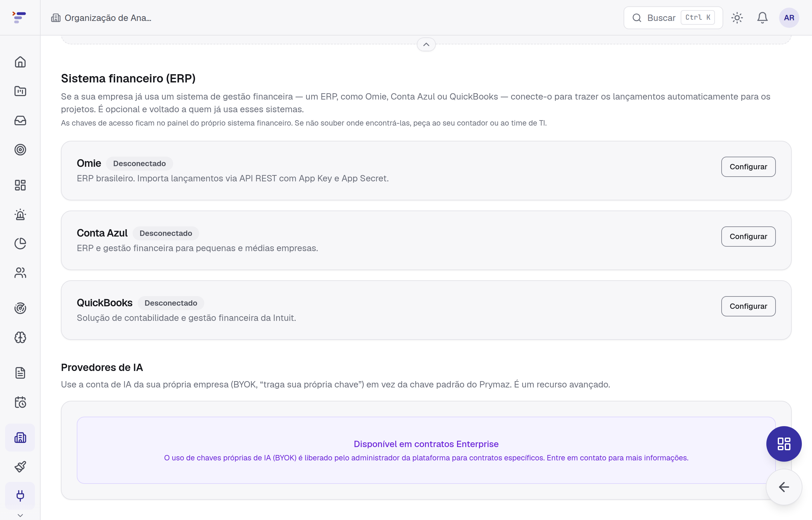
Task: Open the people team icon in sidebar
Action: pos(20,273)
